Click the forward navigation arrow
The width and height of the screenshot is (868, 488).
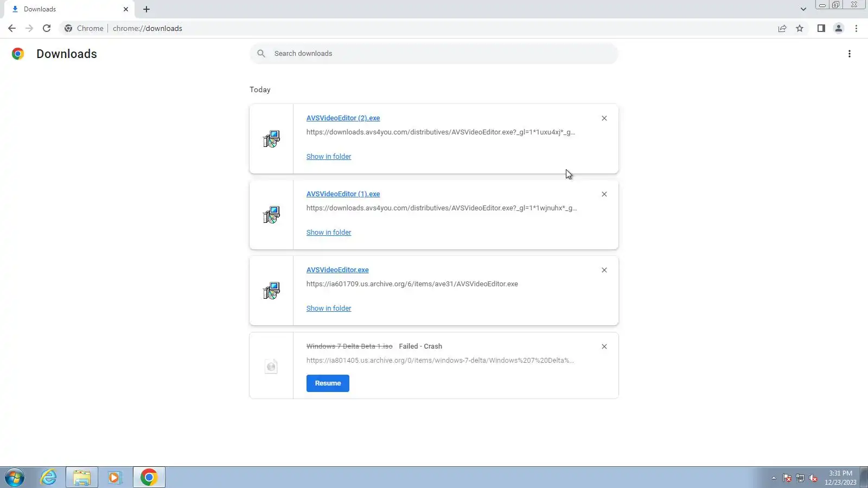tap(29, 28)
